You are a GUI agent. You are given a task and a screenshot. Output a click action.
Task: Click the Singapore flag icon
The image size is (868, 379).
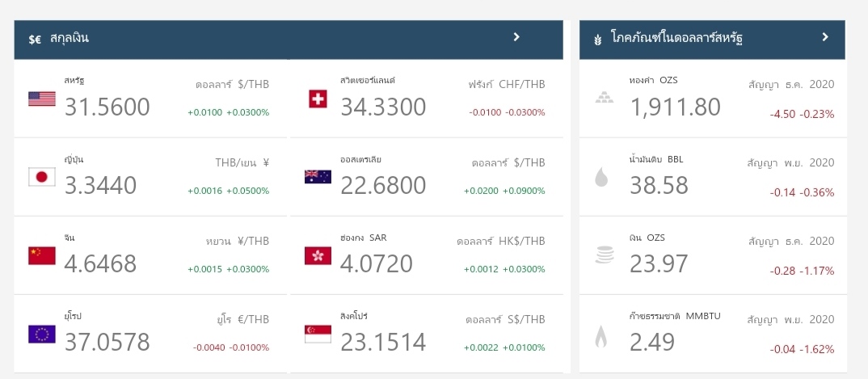tap(318, 334)
